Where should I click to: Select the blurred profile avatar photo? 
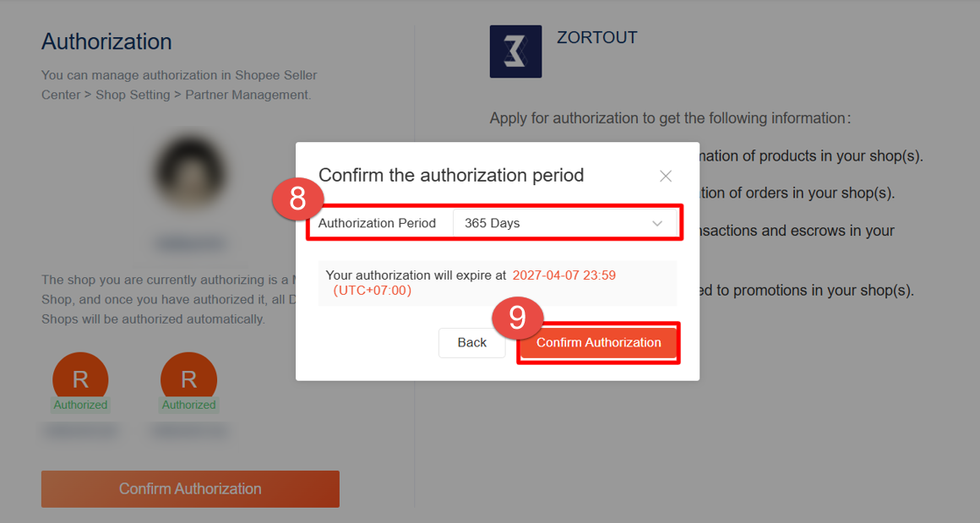(x=190, y=172)
